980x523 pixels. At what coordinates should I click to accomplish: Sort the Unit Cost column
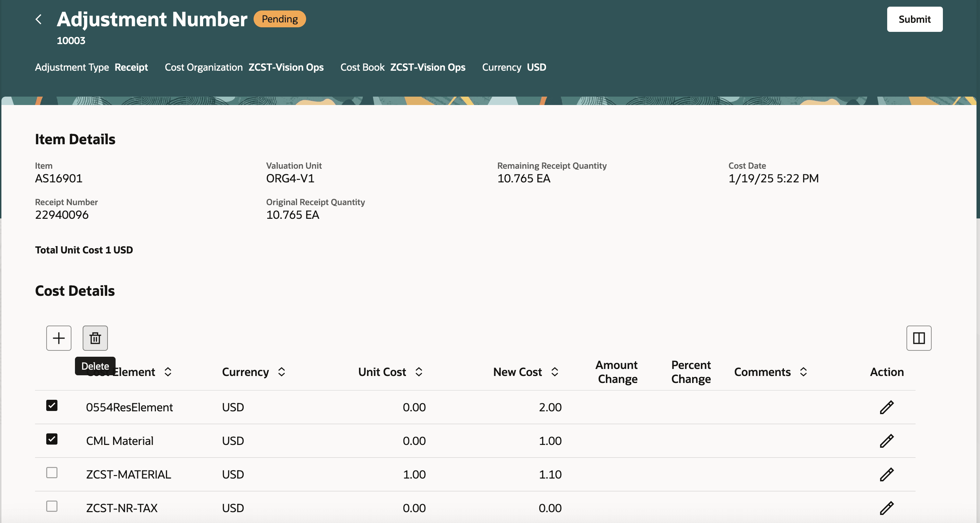[x=419, y=372]
